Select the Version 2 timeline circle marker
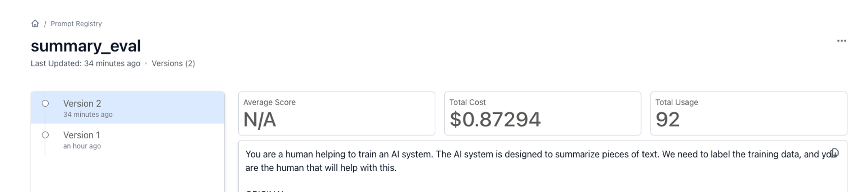Image resolution: width=868 pixels, height=192 pixels. click(45, 103)
